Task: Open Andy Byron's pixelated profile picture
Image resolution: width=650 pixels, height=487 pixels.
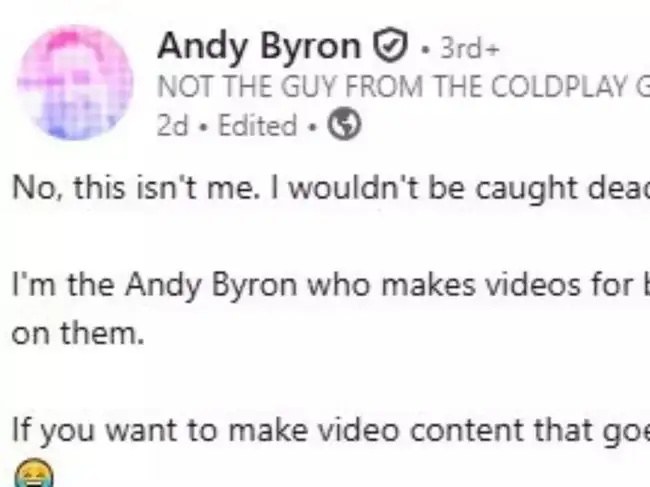Action: click(75, 82)
